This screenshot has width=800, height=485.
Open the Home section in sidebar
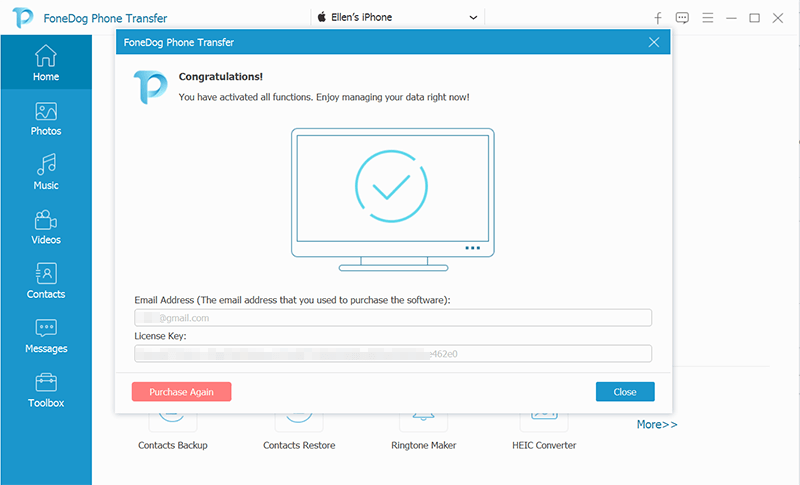click(x=46, y=63)
